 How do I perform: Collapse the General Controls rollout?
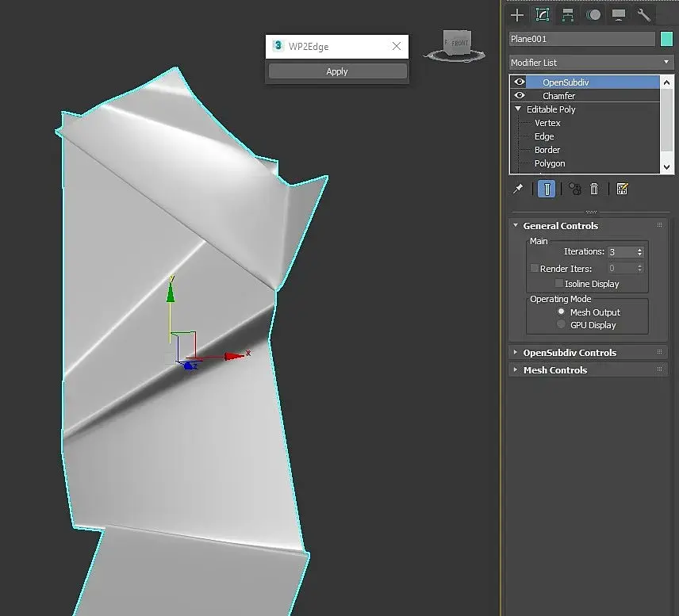tap(516, 225)
